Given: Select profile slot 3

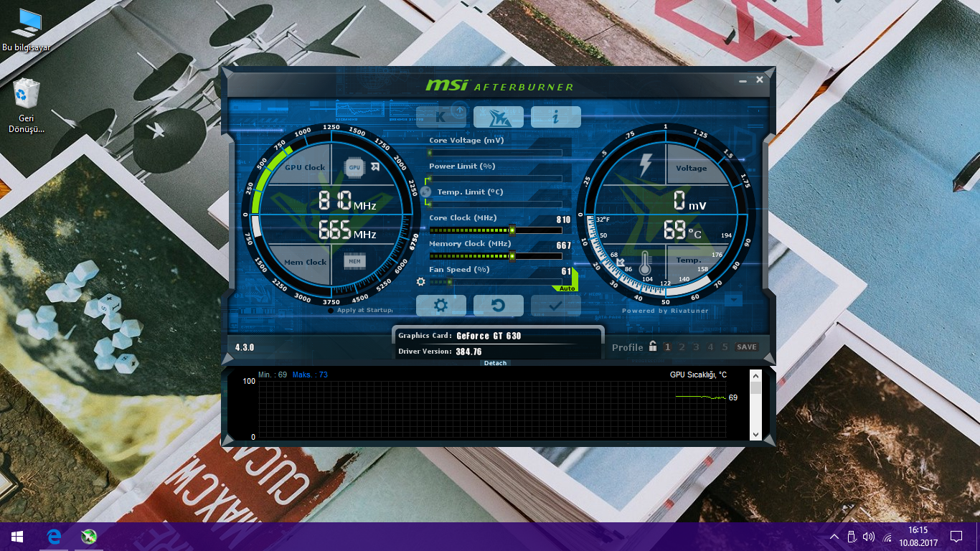Looking at the screenshot, I should [696, 347].
